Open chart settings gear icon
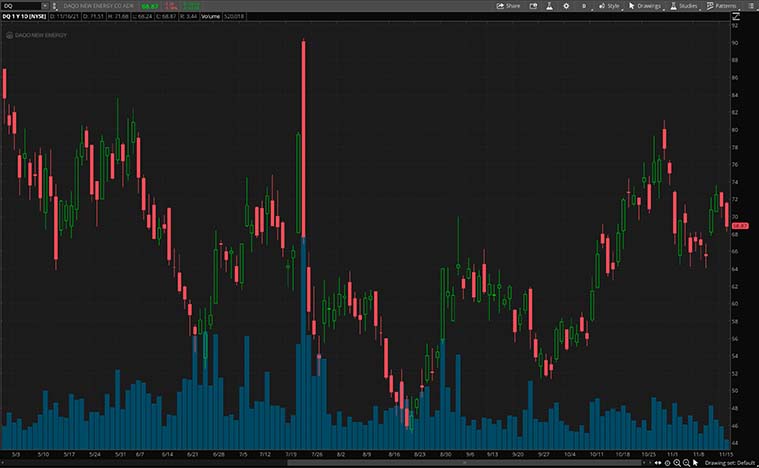The width and height of the screenshot is (759, 468). 566,6
